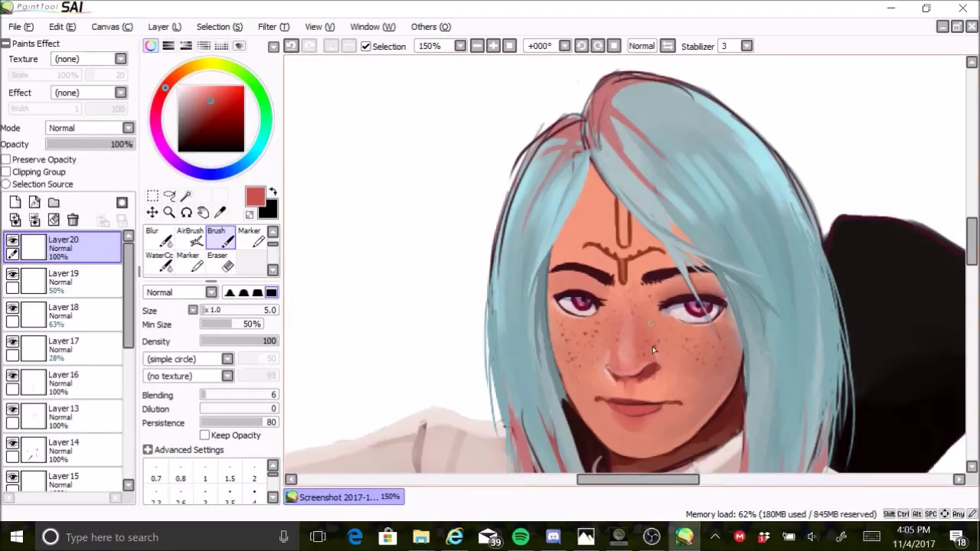Screen dimensions: 980x551
Task: Open the Canvas menu
Action: tap(112, 27)
